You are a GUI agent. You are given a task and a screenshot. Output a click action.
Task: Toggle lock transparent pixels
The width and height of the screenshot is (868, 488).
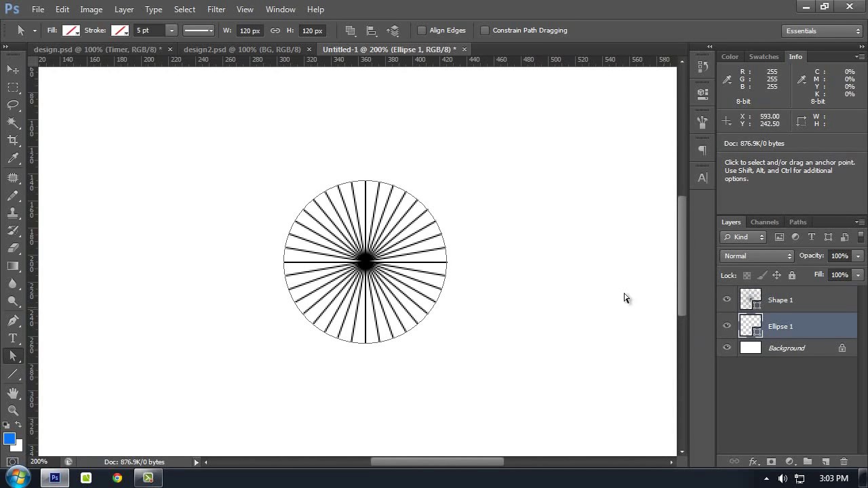(747, 275)
